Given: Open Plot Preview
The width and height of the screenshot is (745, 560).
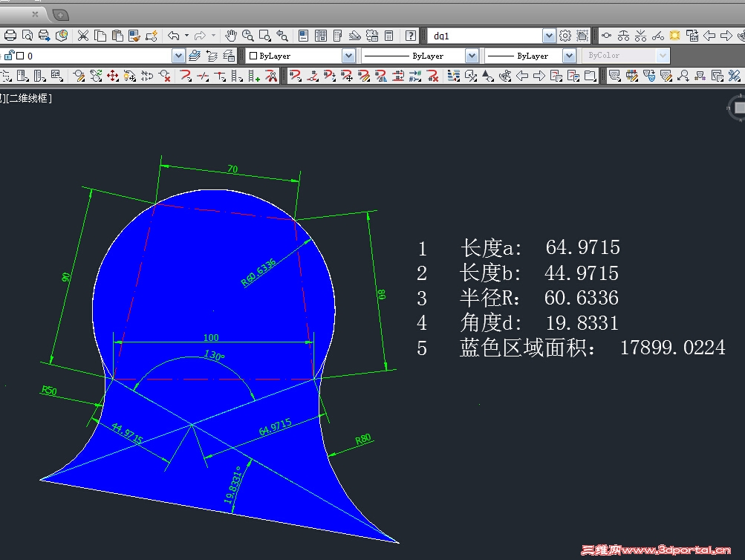Looking at the screenshot, I should coord(27,36).
